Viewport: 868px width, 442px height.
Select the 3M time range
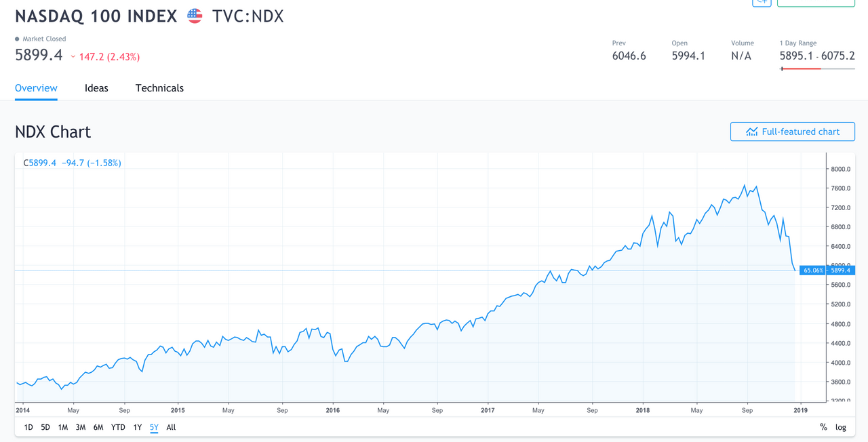(x=80, y=427)
